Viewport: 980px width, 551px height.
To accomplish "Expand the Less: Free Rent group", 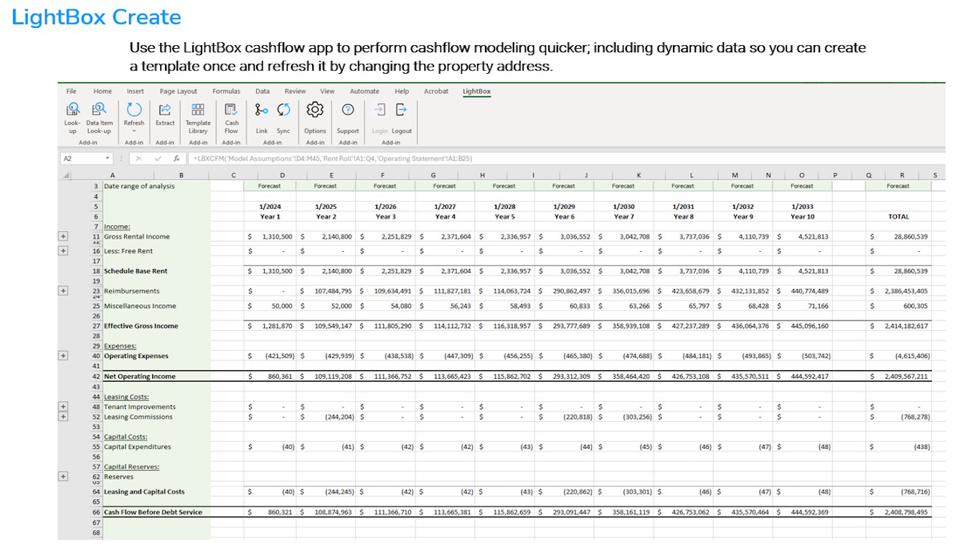I will 63,251.
